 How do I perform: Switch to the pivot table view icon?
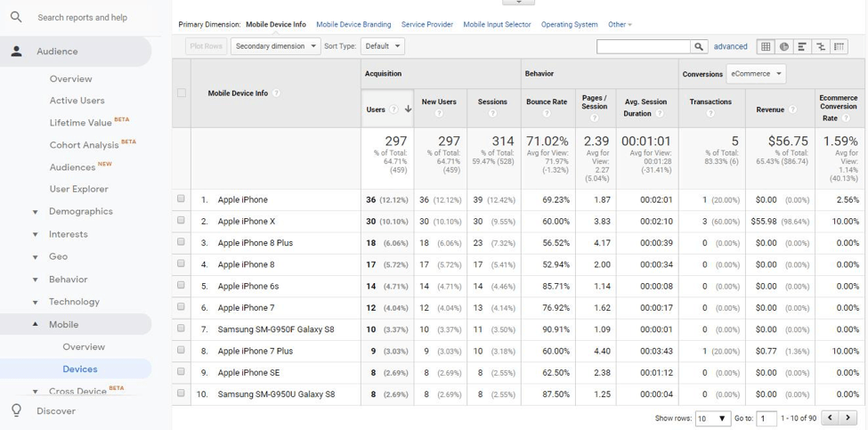838,46
